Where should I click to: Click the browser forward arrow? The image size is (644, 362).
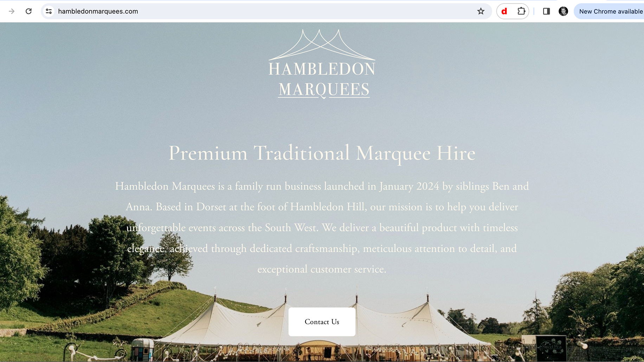[12, 11]
